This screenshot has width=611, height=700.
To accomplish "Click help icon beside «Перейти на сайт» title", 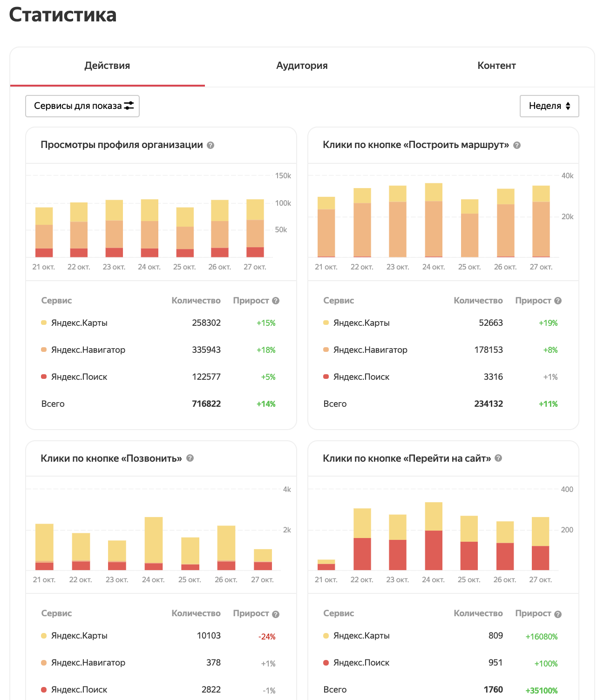I will pyautogui.click(x=498, y=458).
